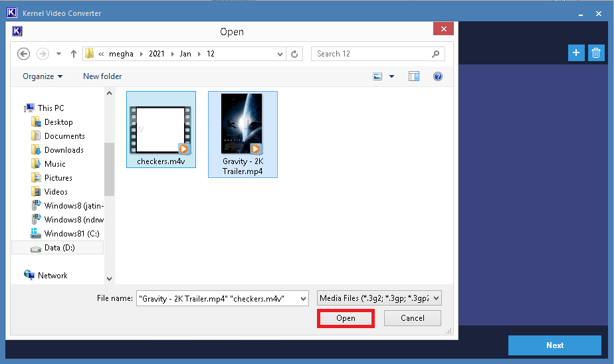Select Data (D:) drive
The height and width of the screenshot is (364, 614).
(x=58, y=248)
